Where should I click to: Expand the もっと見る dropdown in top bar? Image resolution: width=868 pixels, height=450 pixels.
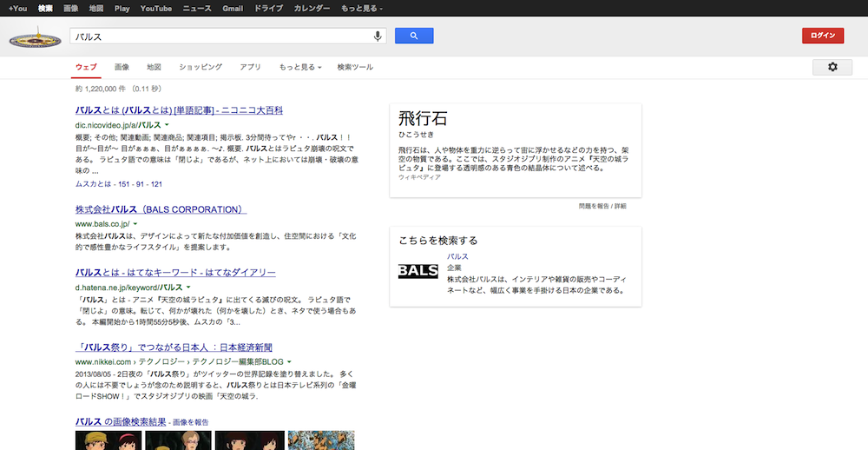(355, 8)
